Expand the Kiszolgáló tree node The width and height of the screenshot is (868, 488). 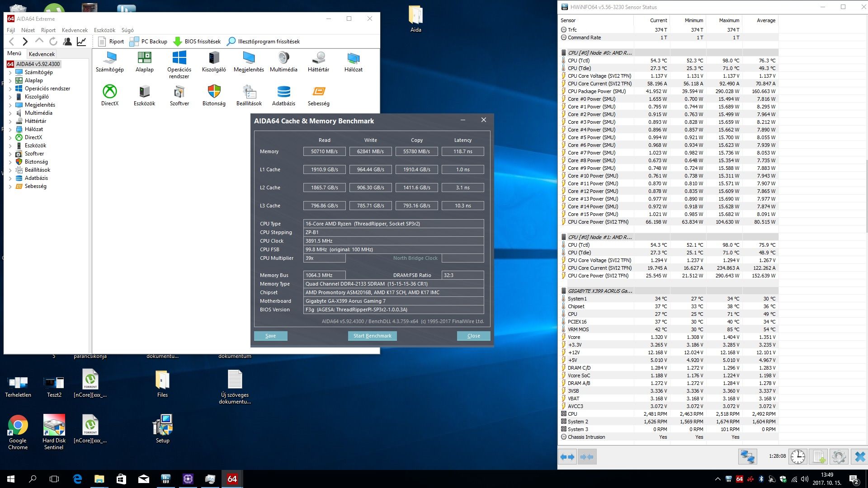click(x=10, y=97)
